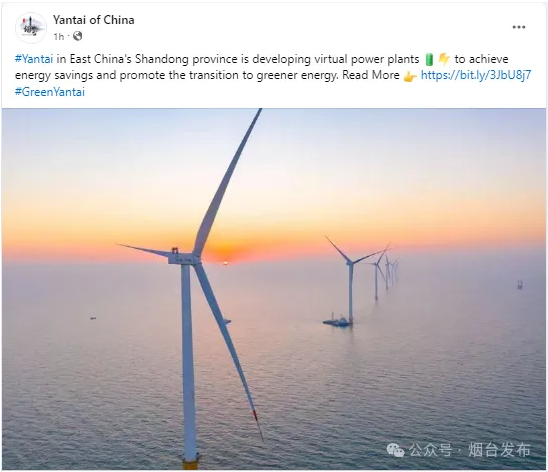
Task: Open the #Yantai hashtag
Action: click(x=34, y=59)
